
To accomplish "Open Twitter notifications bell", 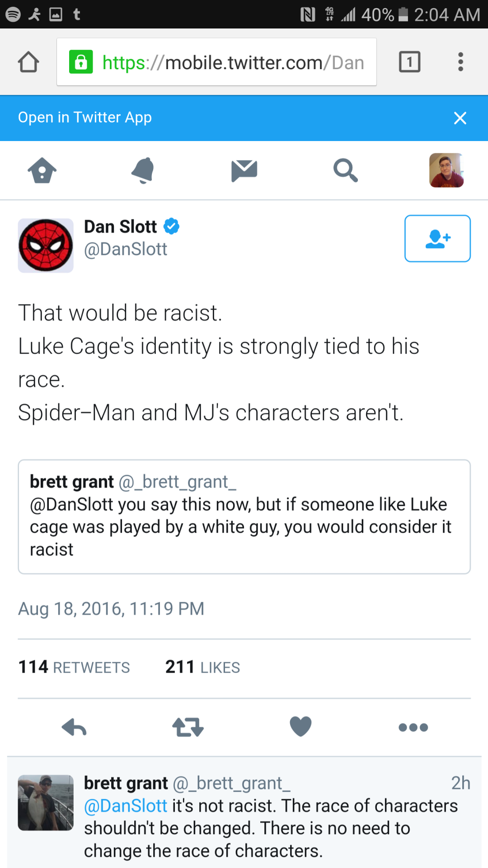I will click(x=143, y=170).
